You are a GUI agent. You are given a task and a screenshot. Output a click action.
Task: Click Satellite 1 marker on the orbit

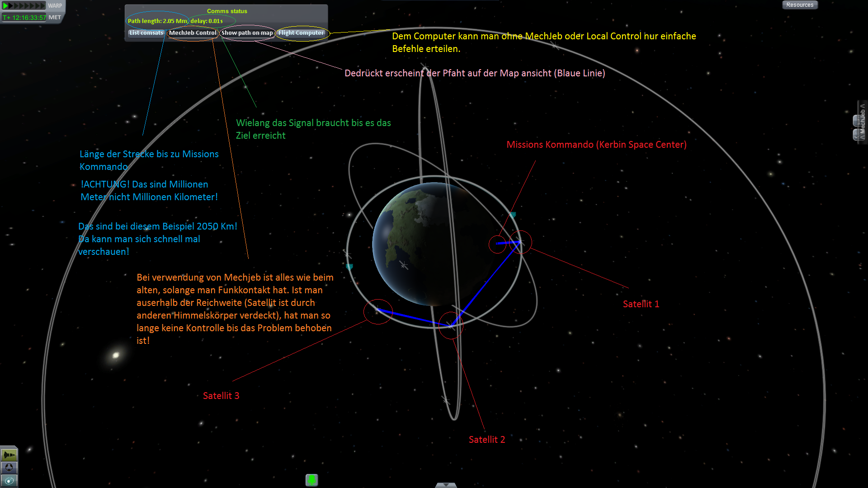click(520, 242)
